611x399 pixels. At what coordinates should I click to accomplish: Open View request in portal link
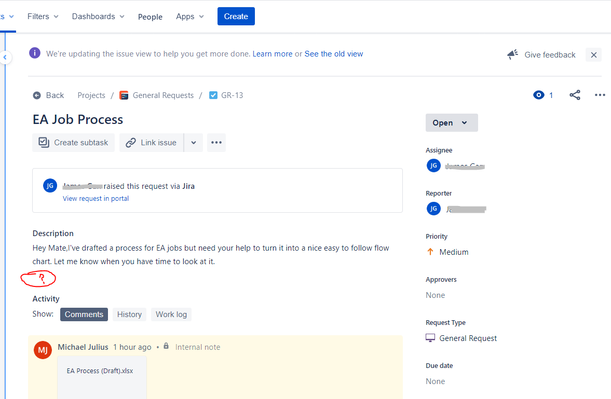point(96,198)
